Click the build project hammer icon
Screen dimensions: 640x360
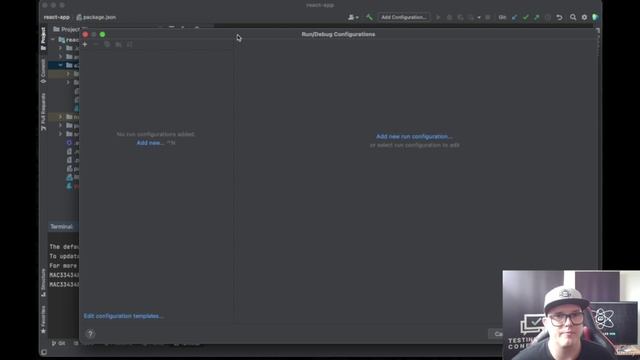point(369,17)
